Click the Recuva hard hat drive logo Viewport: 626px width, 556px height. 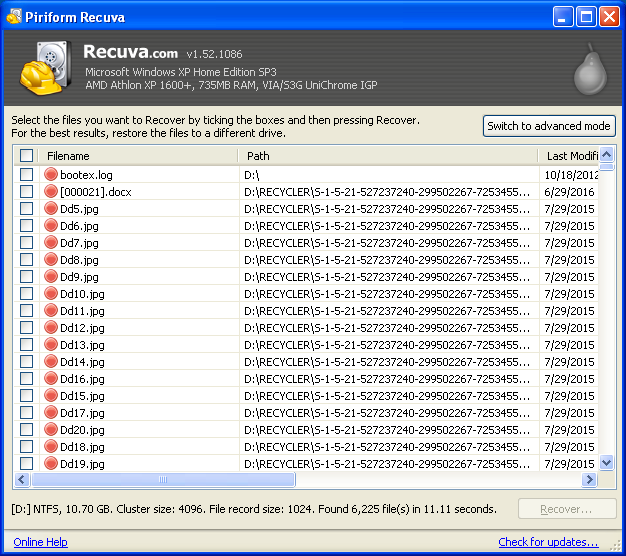46,67
